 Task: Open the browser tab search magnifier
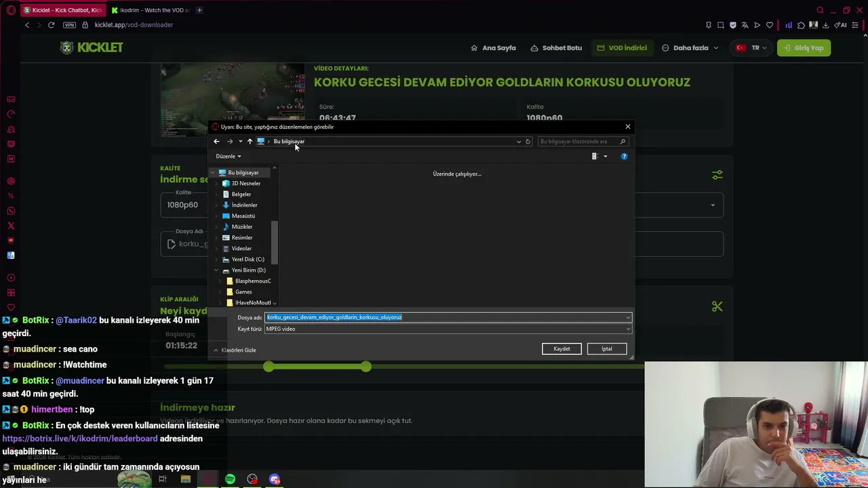click(x=820, y=10)
